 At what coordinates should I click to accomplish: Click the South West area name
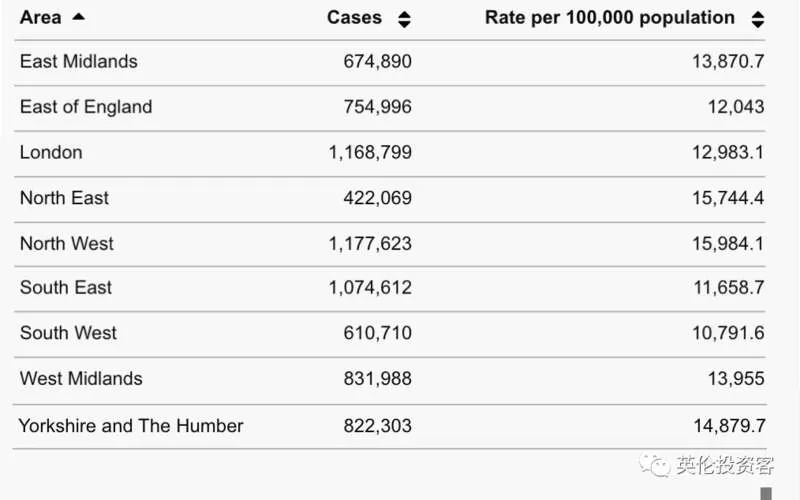coord(68,333)
